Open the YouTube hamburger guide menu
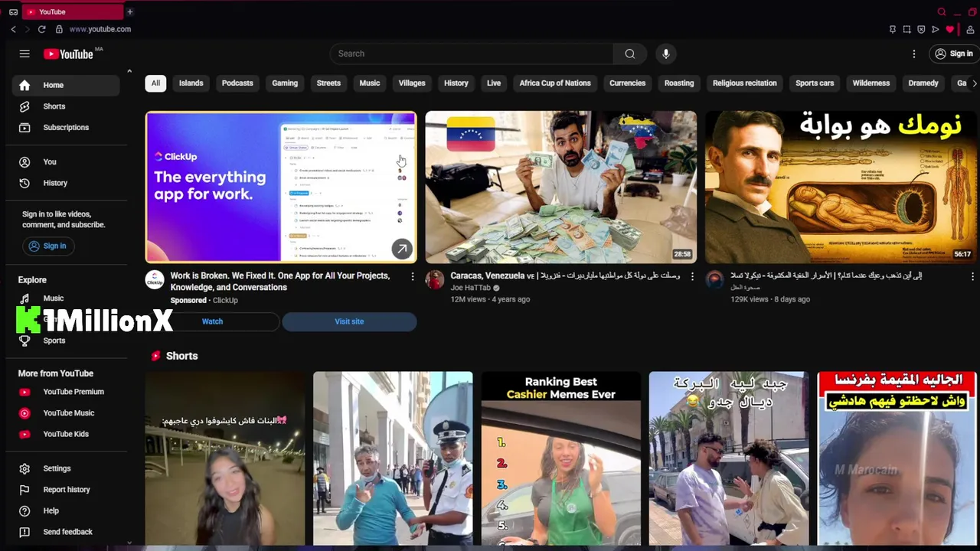Viewport: 980px width, 551px height. [x=24, y=54]
